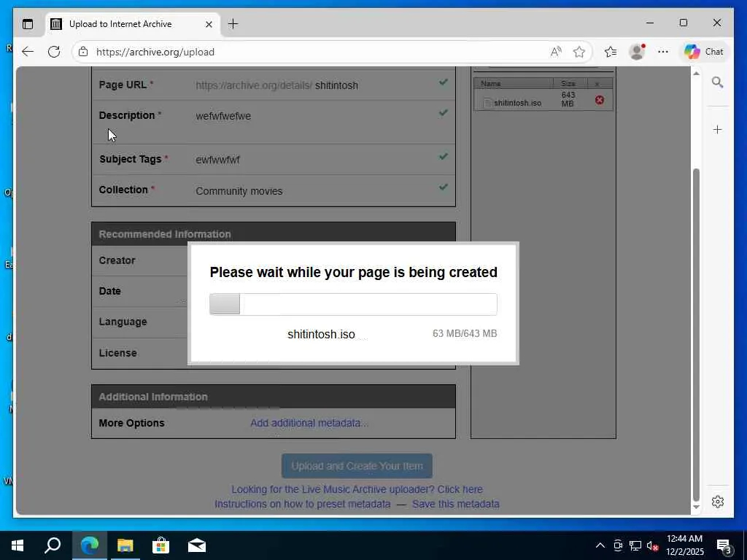The height and width of the screenshot is (560, 747).
Task: Open a new browser tab
Action: (233, 24)
